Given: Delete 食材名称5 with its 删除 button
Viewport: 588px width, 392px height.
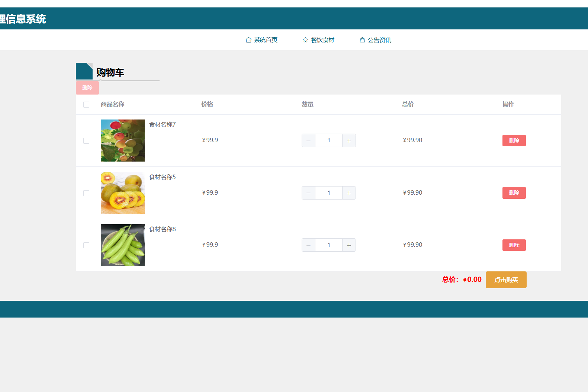Looking at the screenshot, I should pyautogui.click(x=514, y=193).
